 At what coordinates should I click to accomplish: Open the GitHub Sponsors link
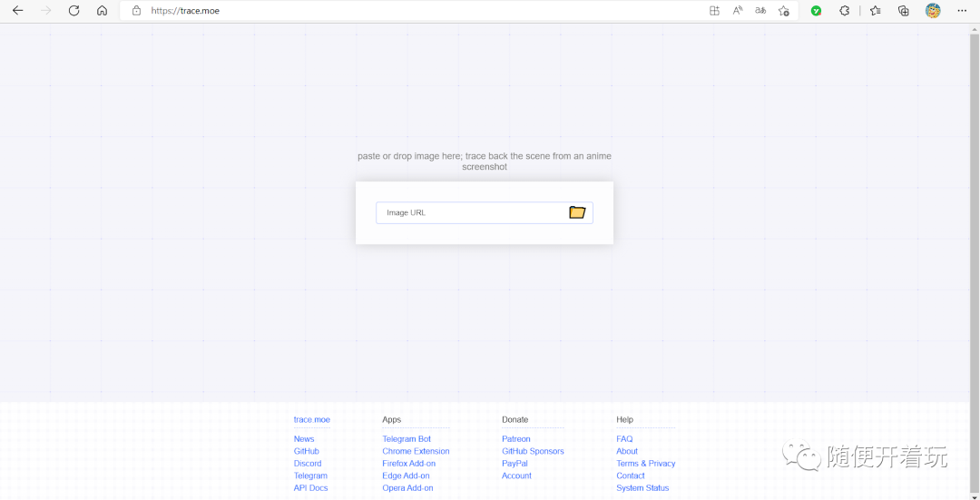click(x=533, y=451)
